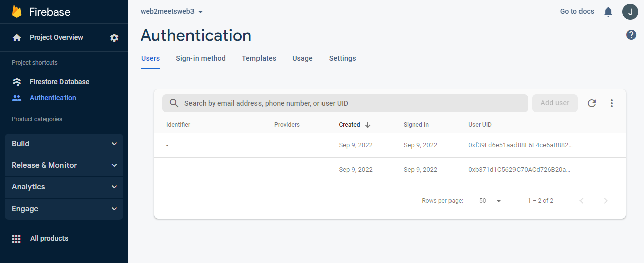Image resolution: width=644 pixels, height=263 pixels.
Task: Switch to the Sign-in method tab
Action: tap(201, 58)
